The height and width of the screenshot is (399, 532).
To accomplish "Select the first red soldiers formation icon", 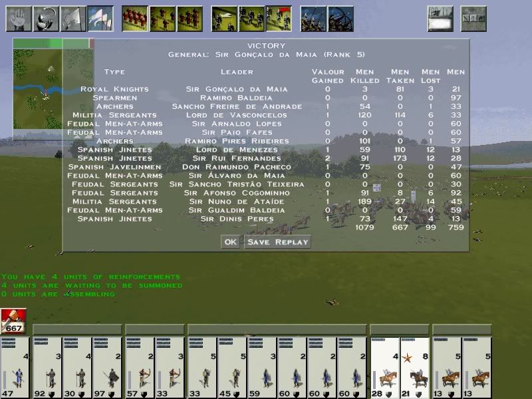I will tap(135, 19).
